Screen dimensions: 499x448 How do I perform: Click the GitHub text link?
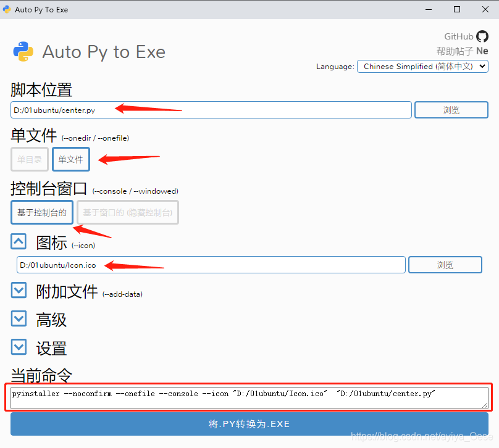click(458, 36)
